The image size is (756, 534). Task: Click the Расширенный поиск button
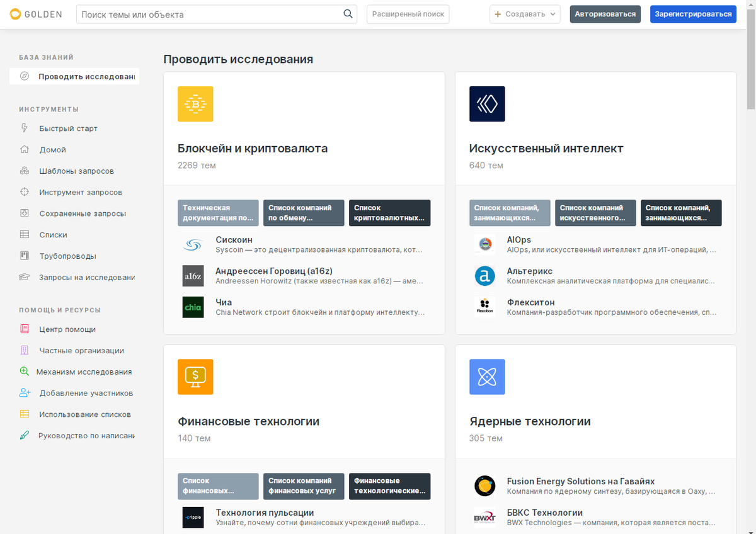coord(408,14)
